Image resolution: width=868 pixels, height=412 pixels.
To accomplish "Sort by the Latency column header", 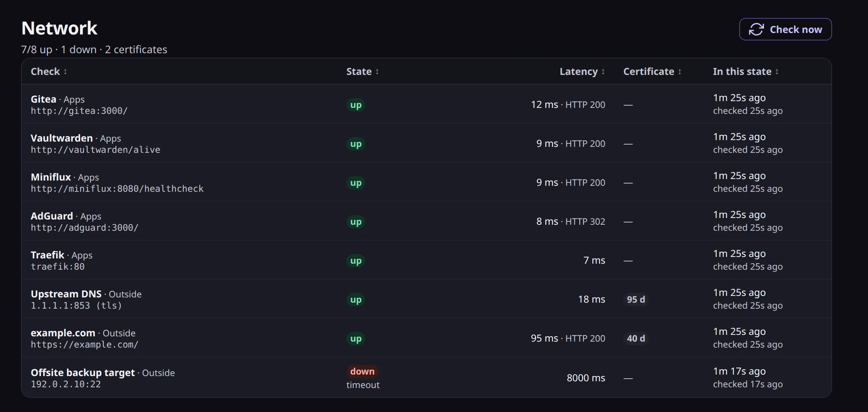I will (582, 72).
